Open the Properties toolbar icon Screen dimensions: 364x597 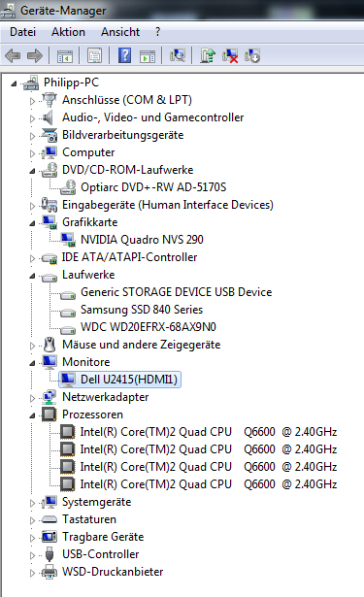(94, 56)
